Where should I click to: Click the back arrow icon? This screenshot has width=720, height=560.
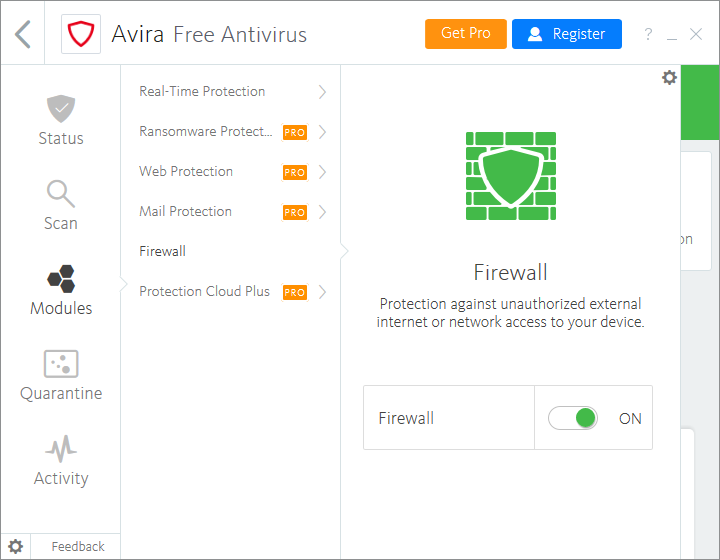point(23,34)
